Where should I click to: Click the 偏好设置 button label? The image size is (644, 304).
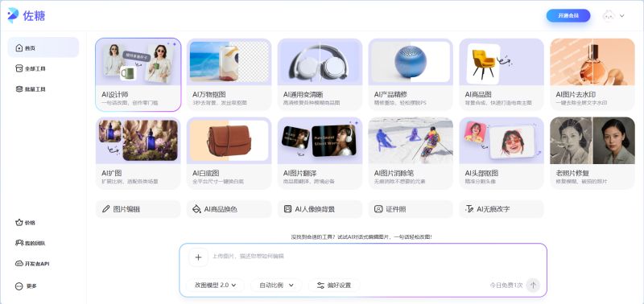click(x=339, y=286)
